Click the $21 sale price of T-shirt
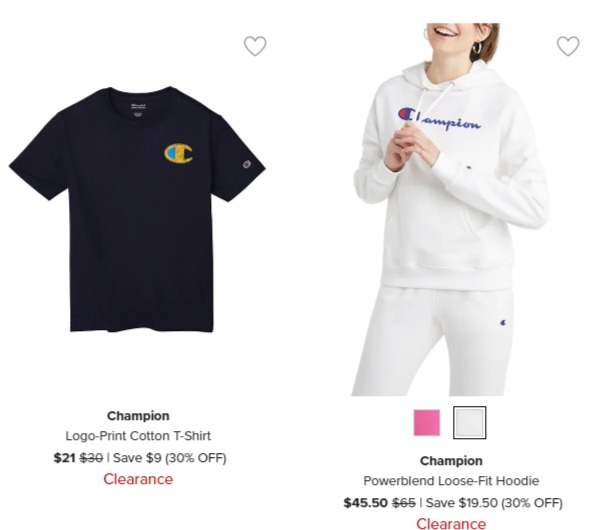The height and width of the screenshot is (530, 606). point(64,458)
